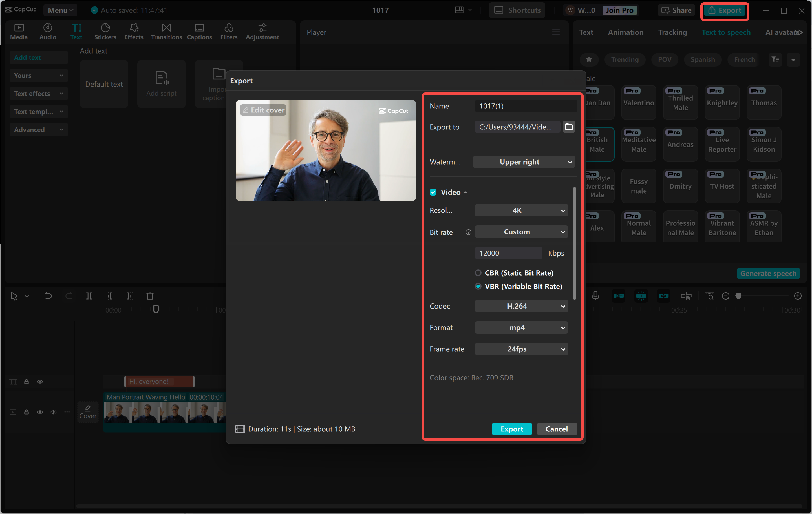Click the record voiceover microphone icon
Viewport: 812px width, 514px height.
(595, 296)
